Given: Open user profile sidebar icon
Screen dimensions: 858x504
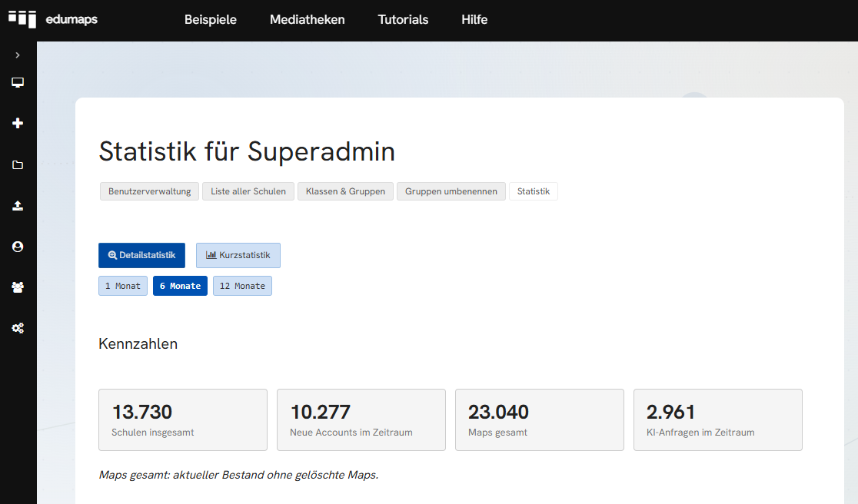Looking at the screenshot, I should pos(18,247).
